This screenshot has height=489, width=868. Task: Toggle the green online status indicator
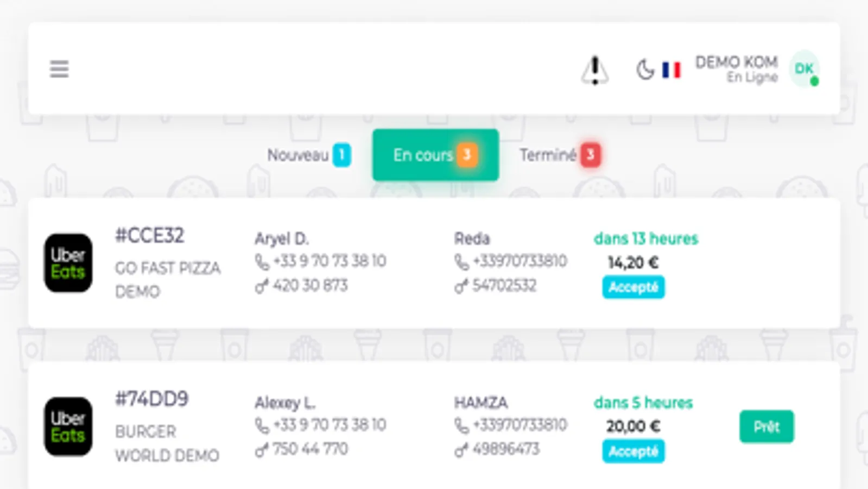(814, 81)
